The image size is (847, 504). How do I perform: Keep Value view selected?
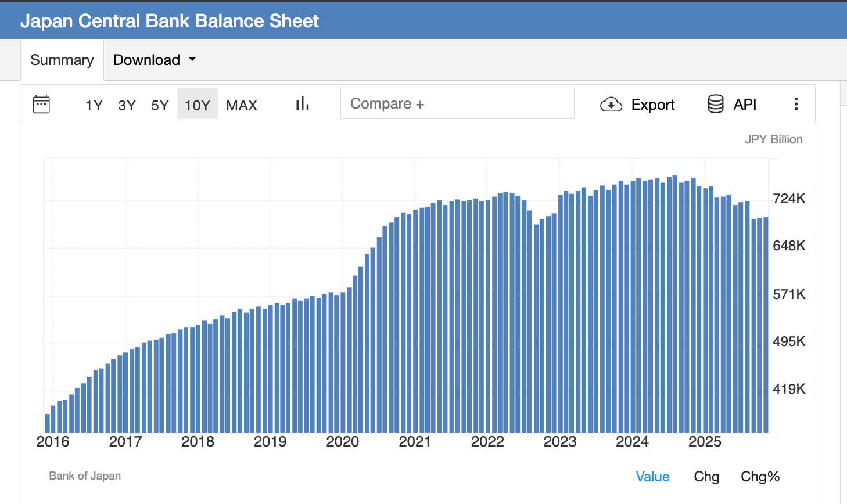coord(652,476)
